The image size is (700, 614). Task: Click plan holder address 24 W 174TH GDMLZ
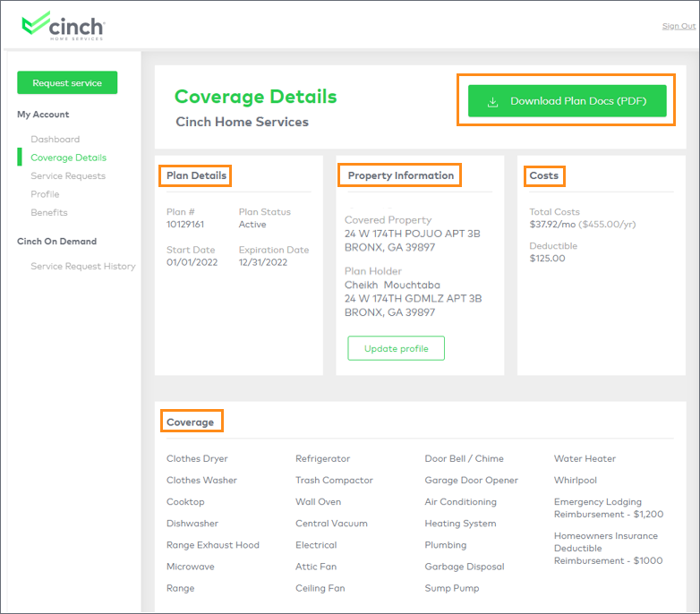pyautogui.click(x=413, y=299)
